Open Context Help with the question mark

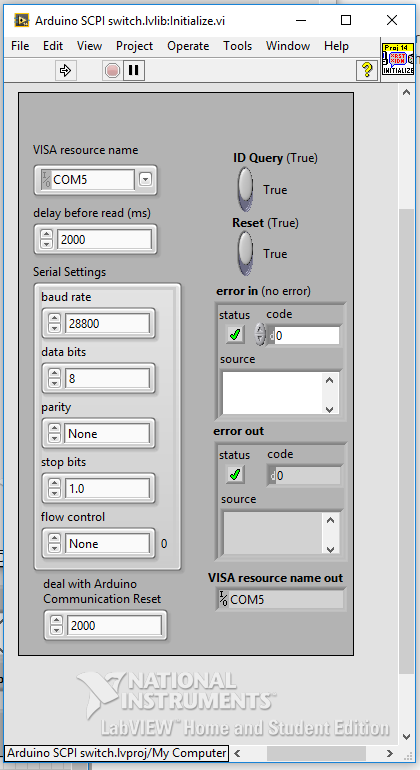coord(366,71)
